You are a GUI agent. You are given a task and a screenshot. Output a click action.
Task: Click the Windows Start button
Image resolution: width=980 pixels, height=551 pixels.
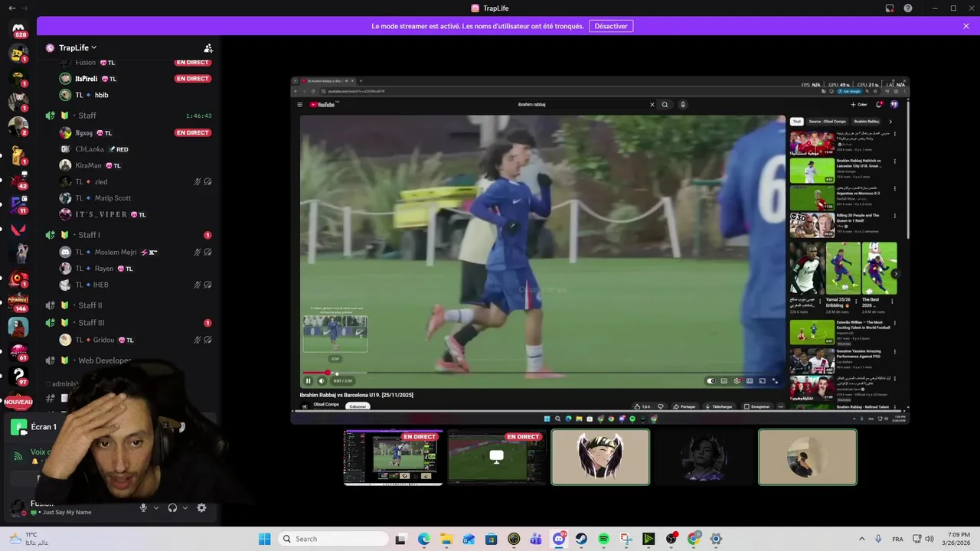(265, 539)
